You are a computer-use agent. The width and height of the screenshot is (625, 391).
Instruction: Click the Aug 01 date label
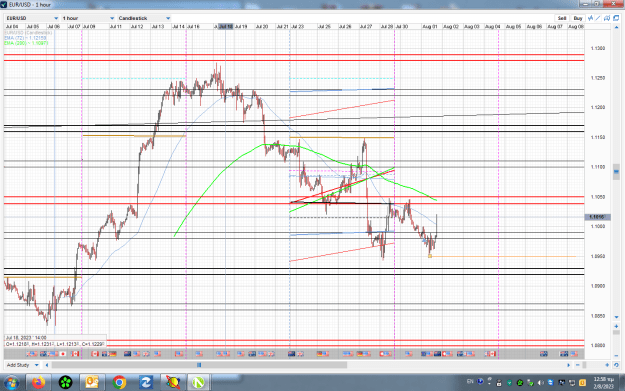(430, 26)
